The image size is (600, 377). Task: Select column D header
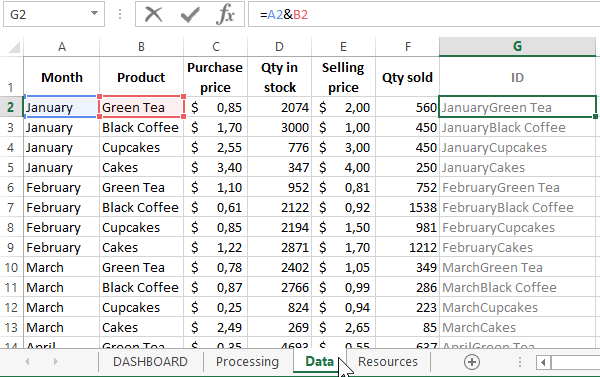point(279,47)
